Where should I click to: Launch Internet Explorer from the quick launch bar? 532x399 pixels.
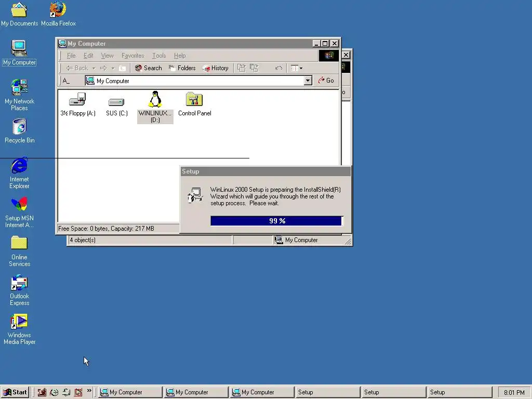point(54,392)
